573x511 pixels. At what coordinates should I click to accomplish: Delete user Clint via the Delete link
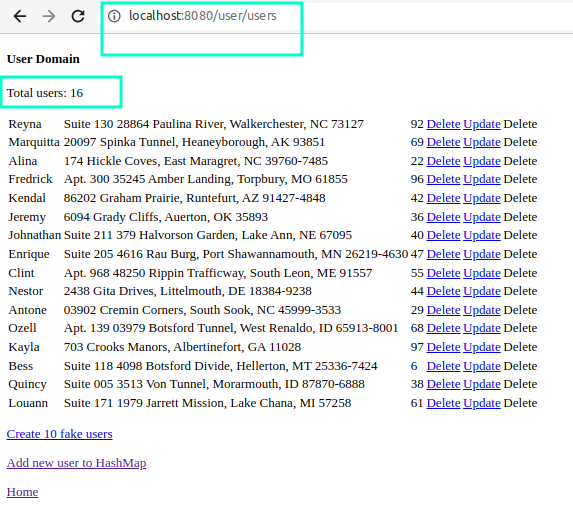[443, 273]
